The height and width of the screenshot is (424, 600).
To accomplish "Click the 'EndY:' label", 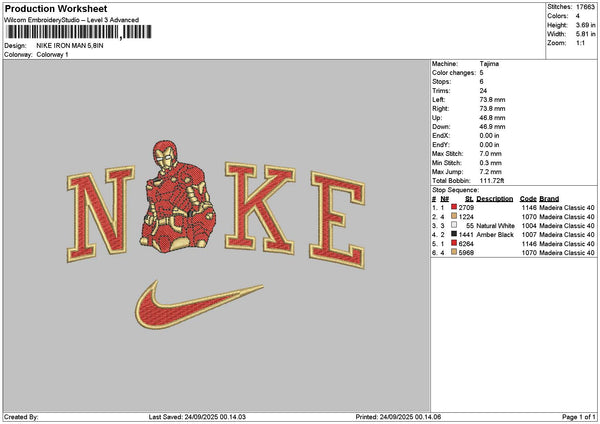I will 441,145.
